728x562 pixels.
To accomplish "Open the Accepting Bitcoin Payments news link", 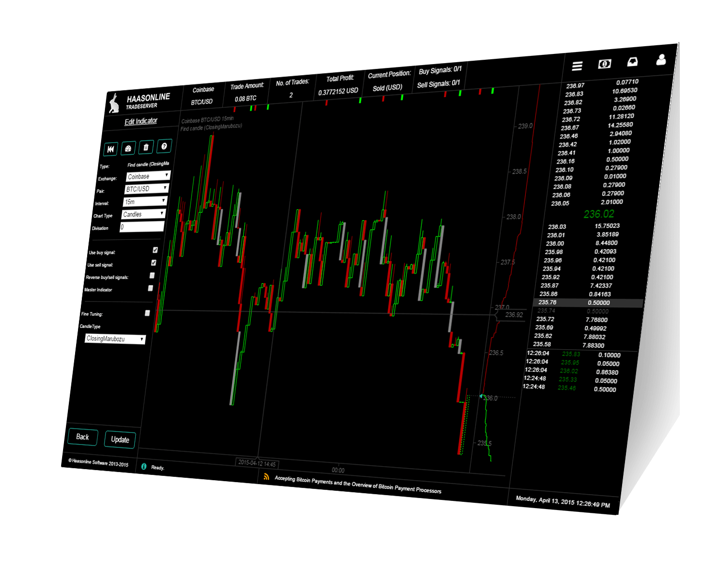I will coord(358,484).
